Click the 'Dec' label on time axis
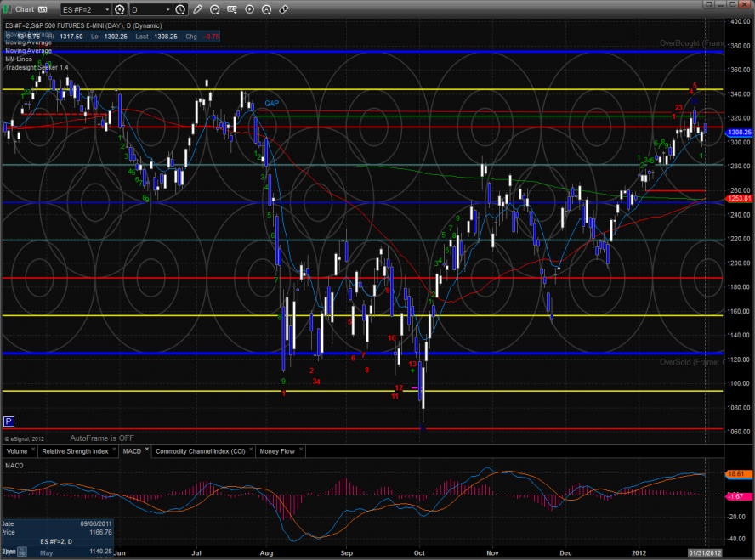 click(565, 553)
